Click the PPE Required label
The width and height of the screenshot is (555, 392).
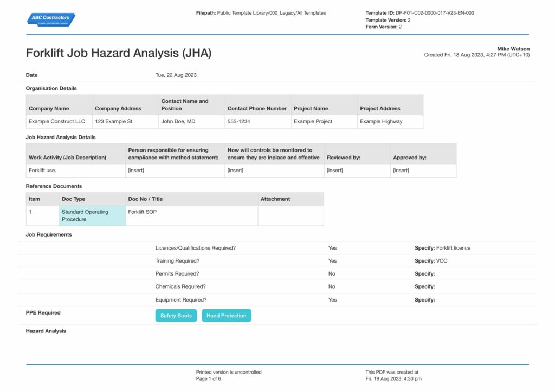43,312
